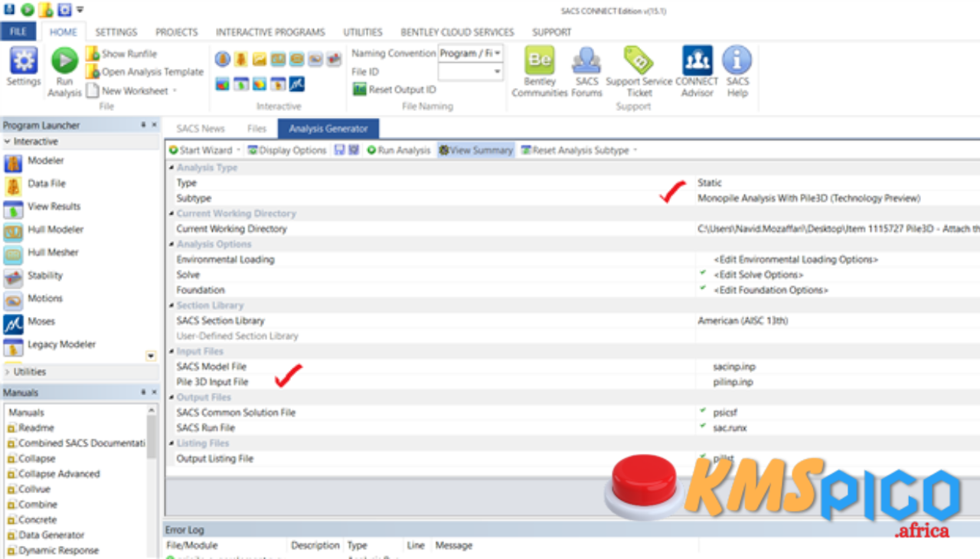Screen dimensions: 980x559
Task: Collapse the Section Library section
Action: pos(171,306)
